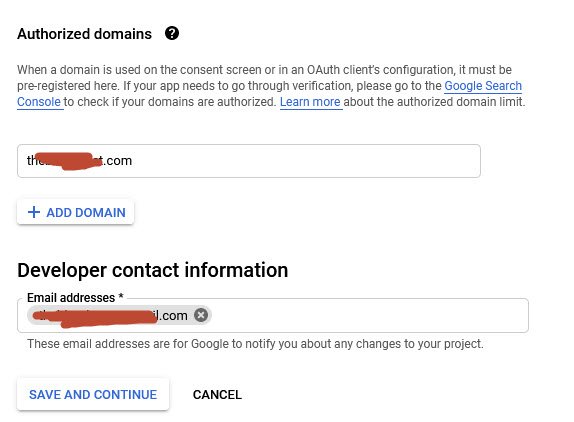Save and continue the consent form
The image size is (574, 422).
point(93,395)
